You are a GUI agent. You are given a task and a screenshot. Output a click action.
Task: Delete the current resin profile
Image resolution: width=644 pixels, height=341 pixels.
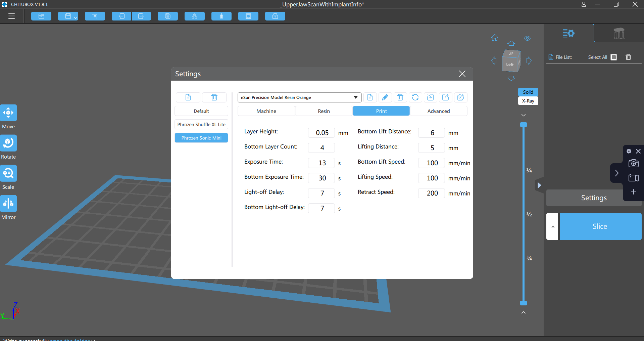(400, 97)
